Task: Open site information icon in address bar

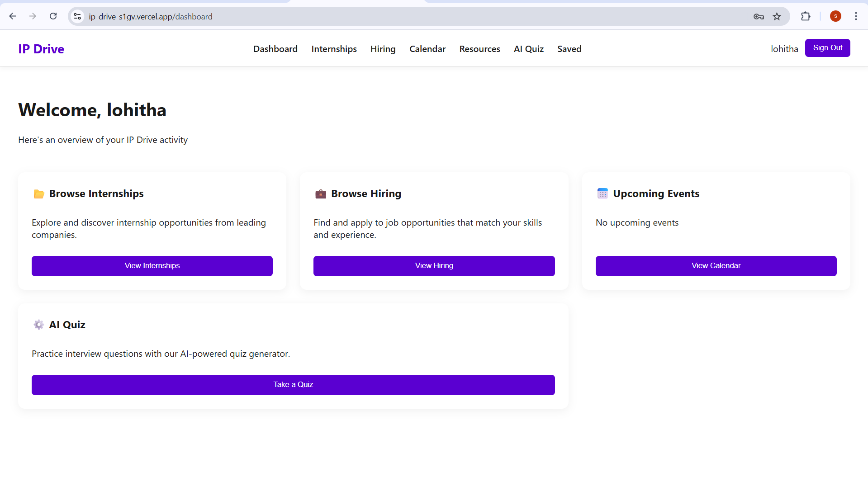Action: (x=77, y=16)
